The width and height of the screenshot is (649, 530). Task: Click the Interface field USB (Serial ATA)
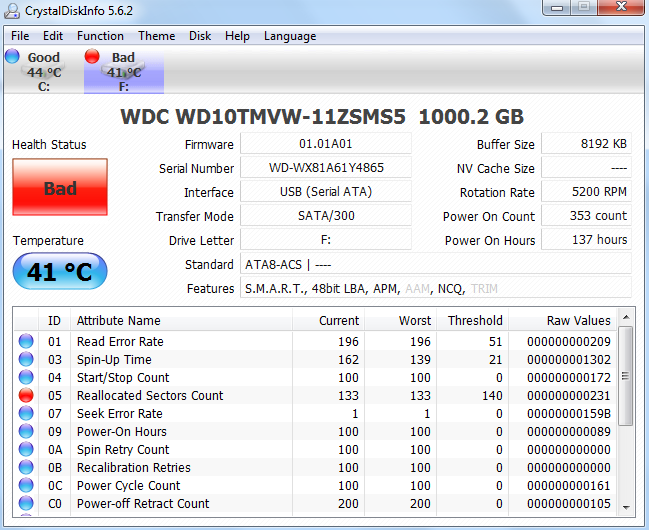[326, 192]
